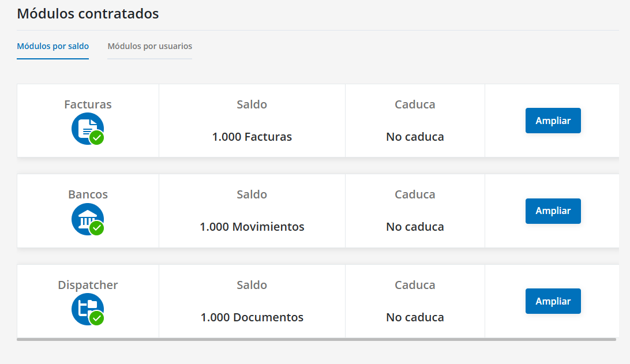This screenshot has width=630, height=364.
Task: Click Ampliar for the Bancos module
Action: pyautogui.click(x=553, y=211)
